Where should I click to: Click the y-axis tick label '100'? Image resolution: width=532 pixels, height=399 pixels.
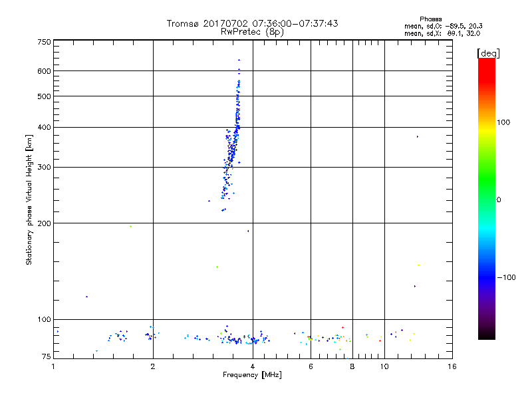tap(44, 319)
